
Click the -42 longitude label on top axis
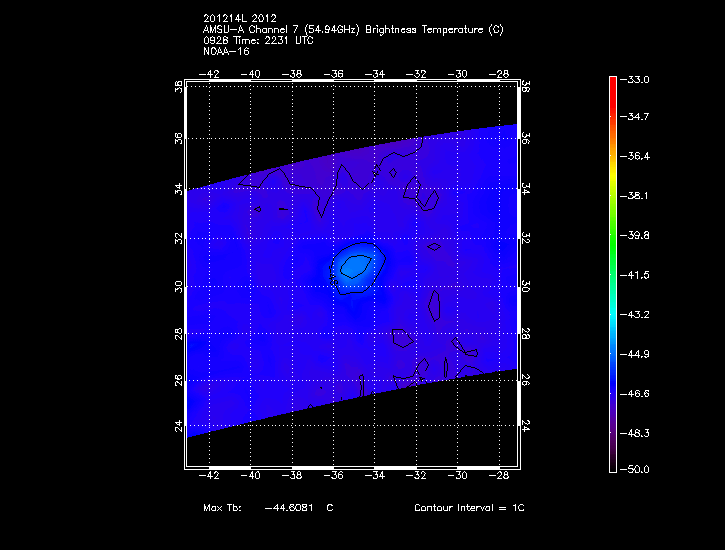click(211, 73)
